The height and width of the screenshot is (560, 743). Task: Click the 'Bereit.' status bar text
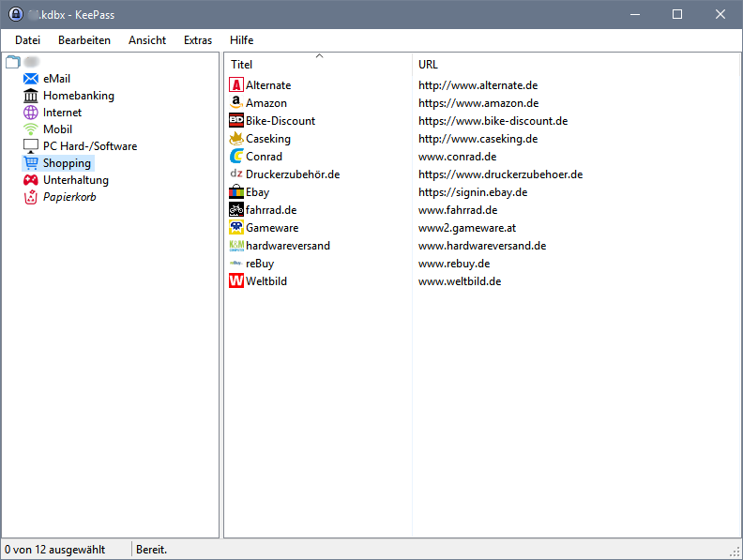coord(152,550)
